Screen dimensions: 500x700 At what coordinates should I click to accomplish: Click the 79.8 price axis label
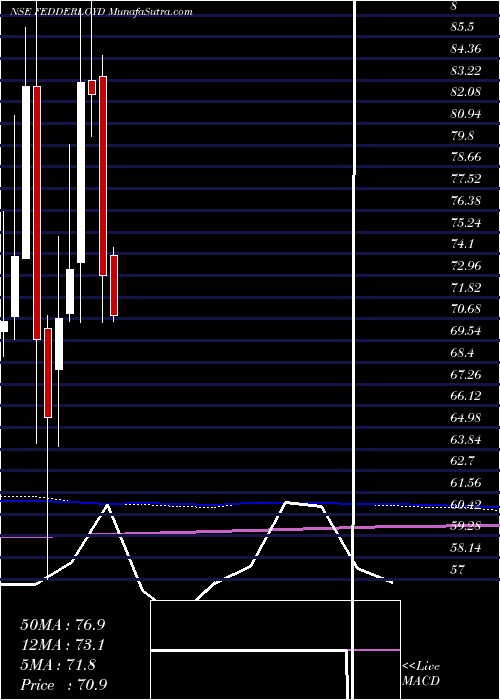pos(462,136)
